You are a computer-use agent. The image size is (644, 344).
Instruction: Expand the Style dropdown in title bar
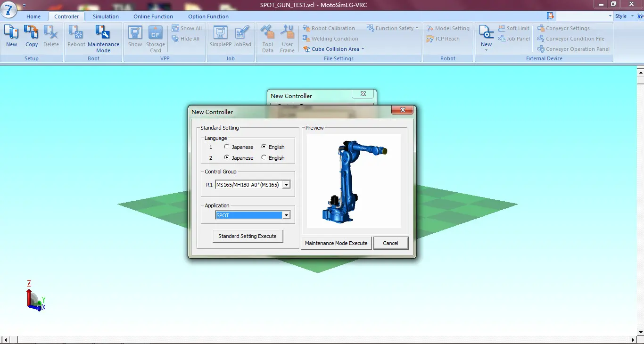[624, 16]
